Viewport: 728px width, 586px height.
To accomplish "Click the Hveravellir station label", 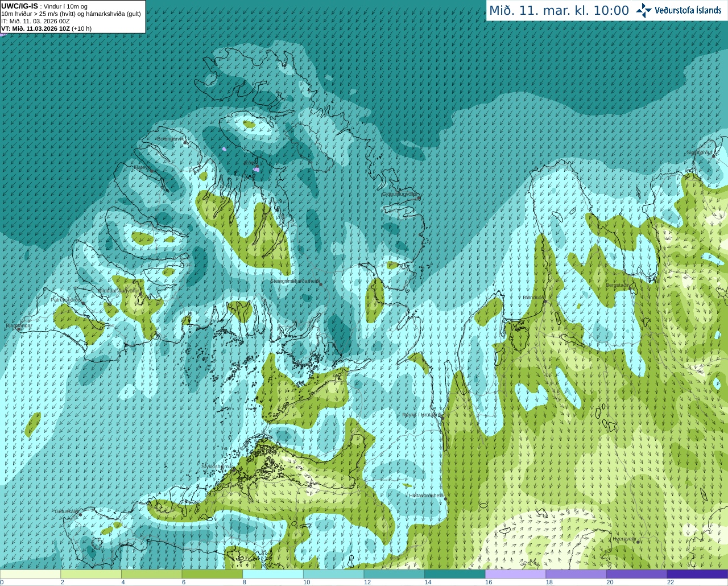I will pos(624,539).
